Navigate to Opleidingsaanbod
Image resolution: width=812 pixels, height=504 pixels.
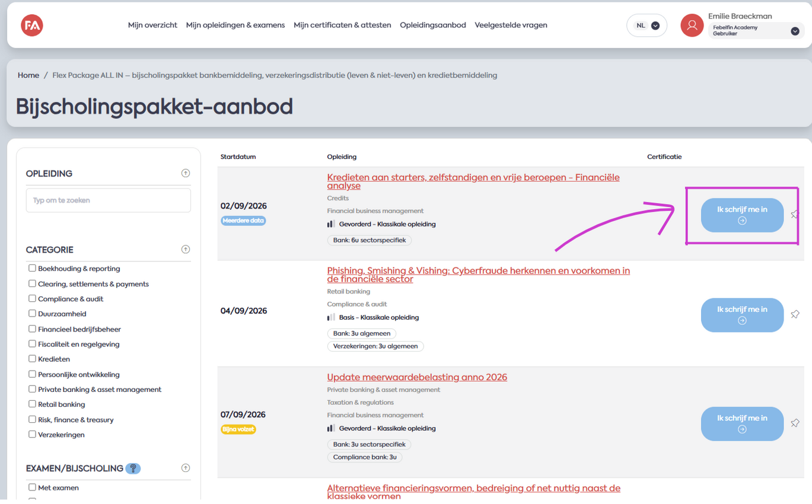433,25
